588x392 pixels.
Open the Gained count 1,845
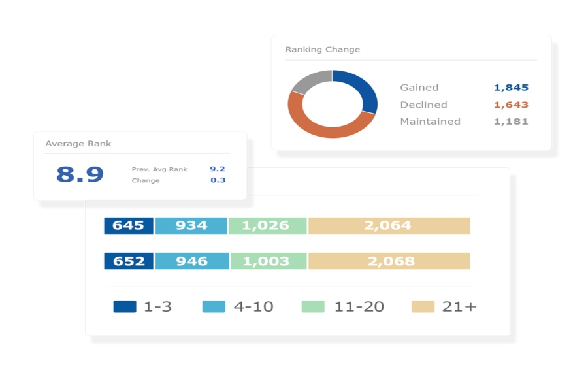click(511, 88)
